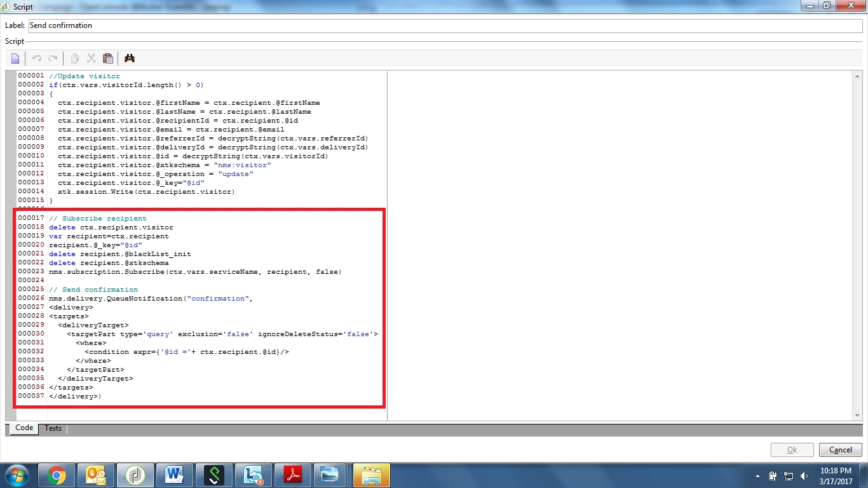The width and height of the screenshot is (868, 488).
Task: Click the nms.delivery.QueueNotification line
Action: pyautogui.click(x=151, y=299)
